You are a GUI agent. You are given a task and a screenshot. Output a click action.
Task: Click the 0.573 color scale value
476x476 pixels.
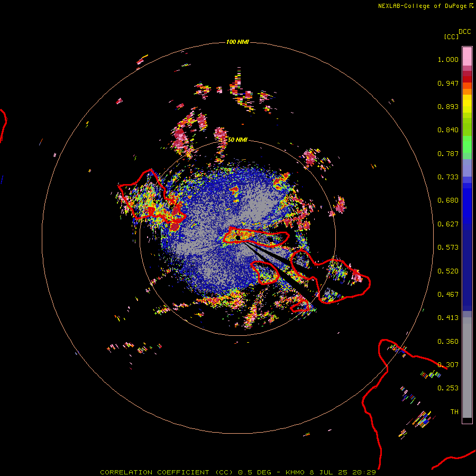click(448, 248)
